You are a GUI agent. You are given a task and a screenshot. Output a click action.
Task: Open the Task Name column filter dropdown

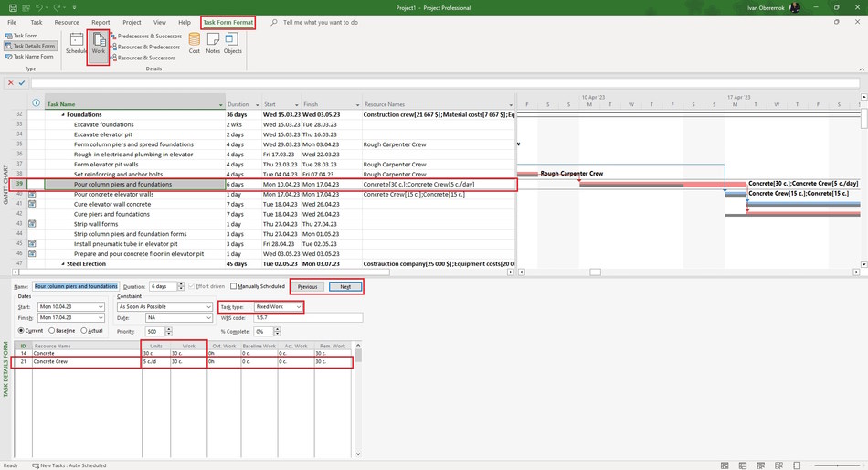click(x=221, y=105)
